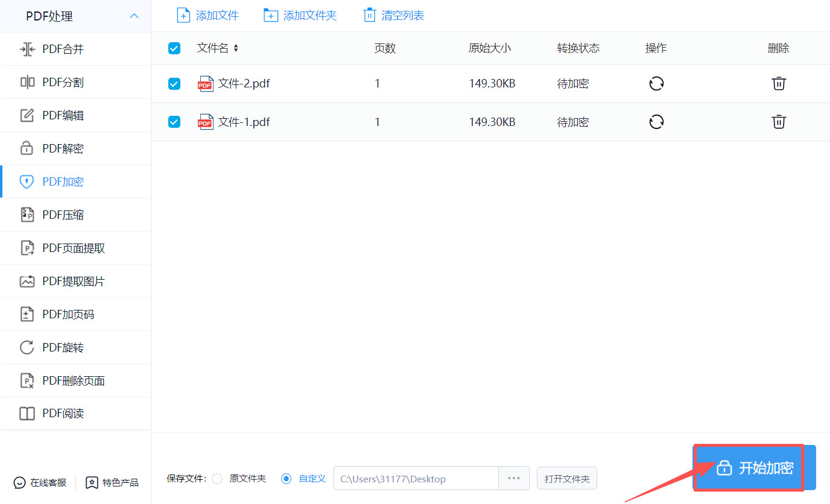Click the reconvert icon for 文件-1.pdf
830x504 pixels.
(x=656, y=122)
